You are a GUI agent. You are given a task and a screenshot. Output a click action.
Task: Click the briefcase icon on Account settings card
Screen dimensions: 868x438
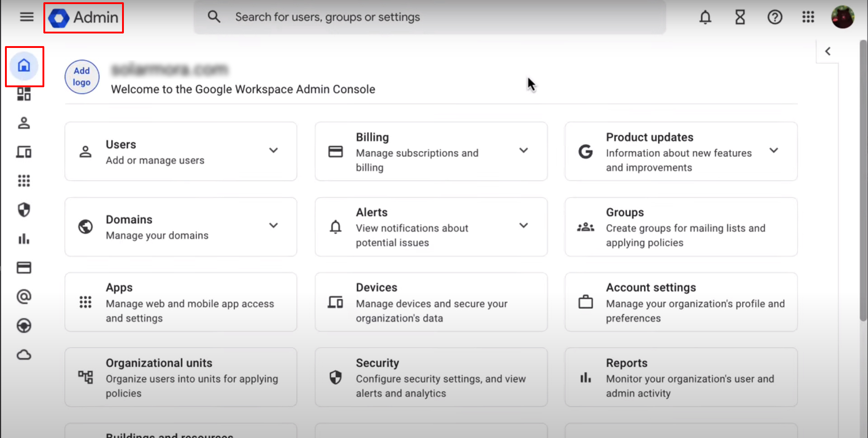click(586, 301)
